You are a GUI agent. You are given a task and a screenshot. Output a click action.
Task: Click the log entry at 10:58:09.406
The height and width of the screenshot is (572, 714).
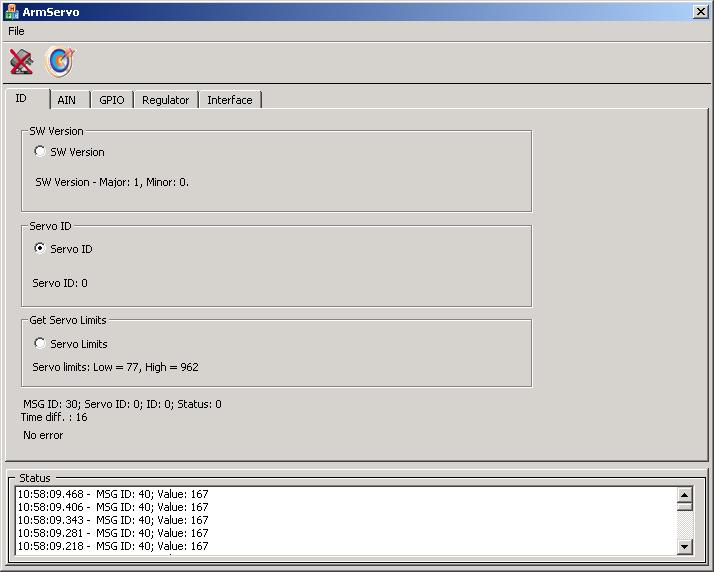tap(113, 507)
